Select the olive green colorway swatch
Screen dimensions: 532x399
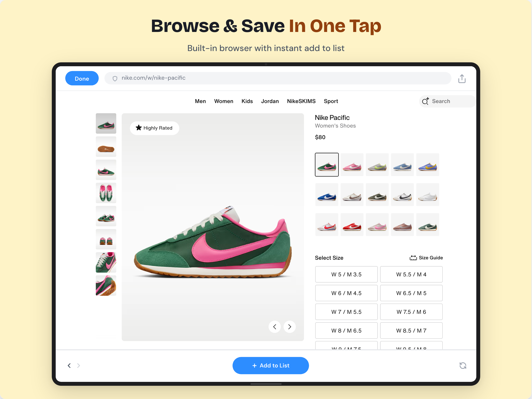point(377,195)
